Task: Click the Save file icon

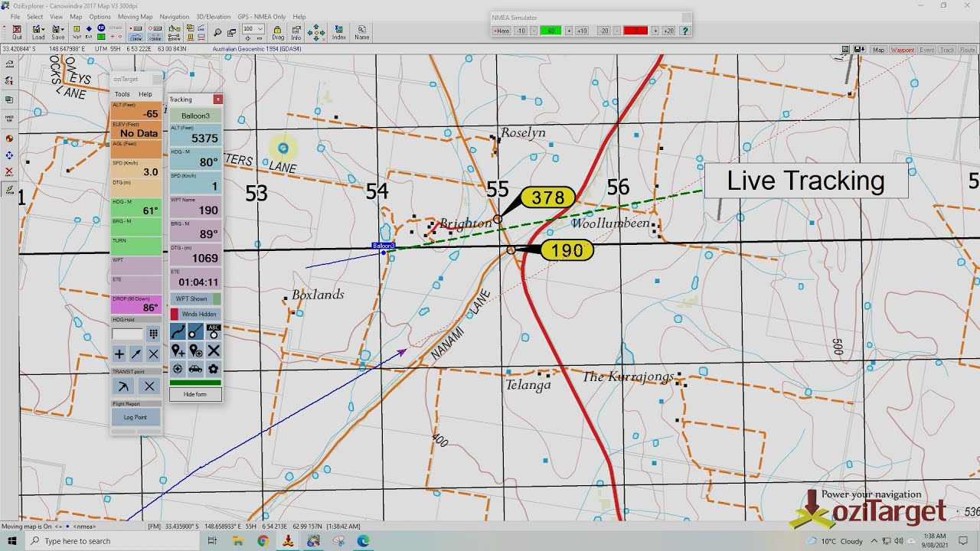Action: (57, 32)
